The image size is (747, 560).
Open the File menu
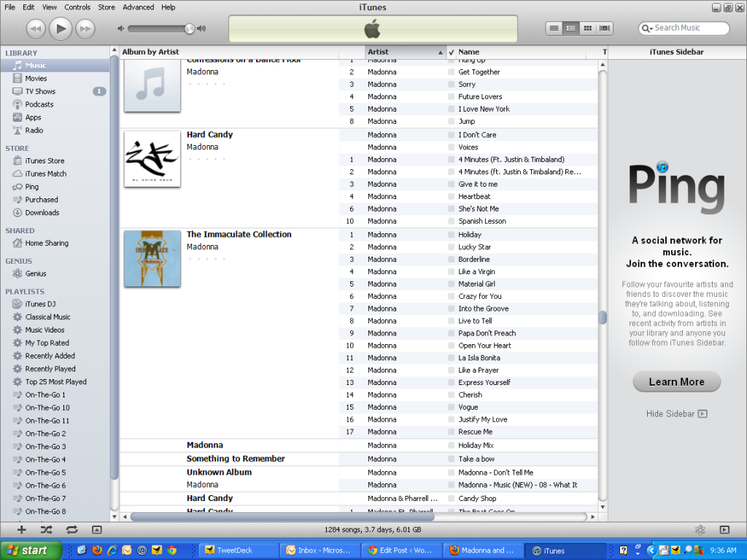(9, 7)
